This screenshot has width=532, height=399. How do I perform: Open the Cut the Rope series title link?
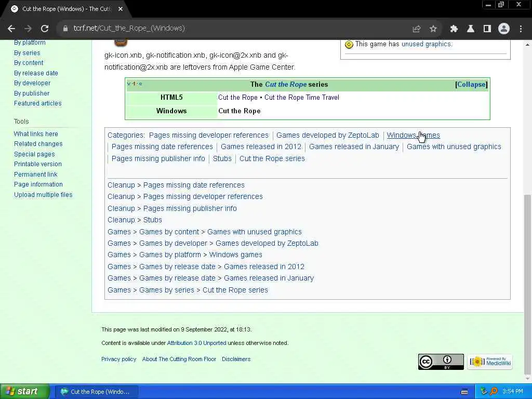(x=286, y=85)
